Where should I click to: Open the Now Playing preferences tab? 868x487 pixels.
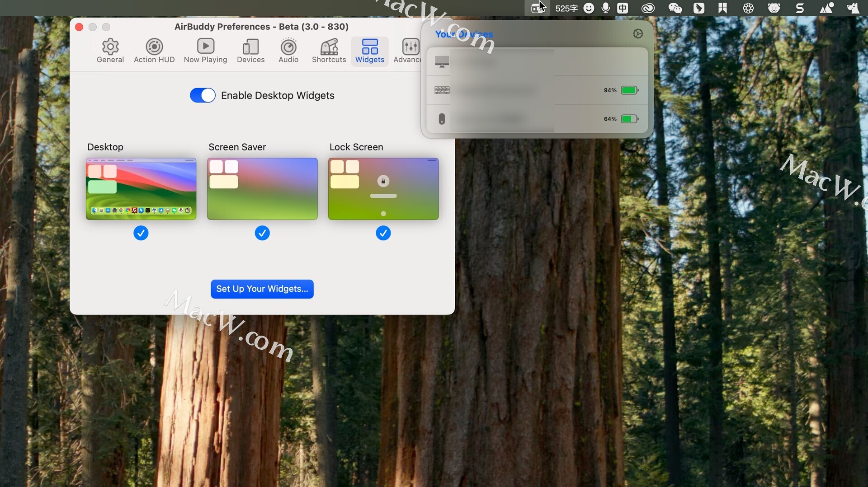pyautogui.click(x=205, y=51)
